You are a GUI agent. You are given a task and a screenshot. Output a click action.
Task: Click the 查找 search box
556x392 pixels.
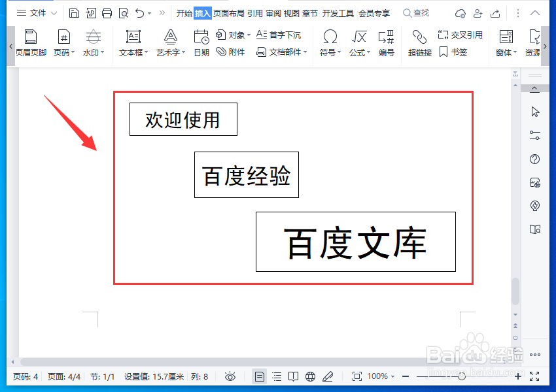click(x=416, y=13)
